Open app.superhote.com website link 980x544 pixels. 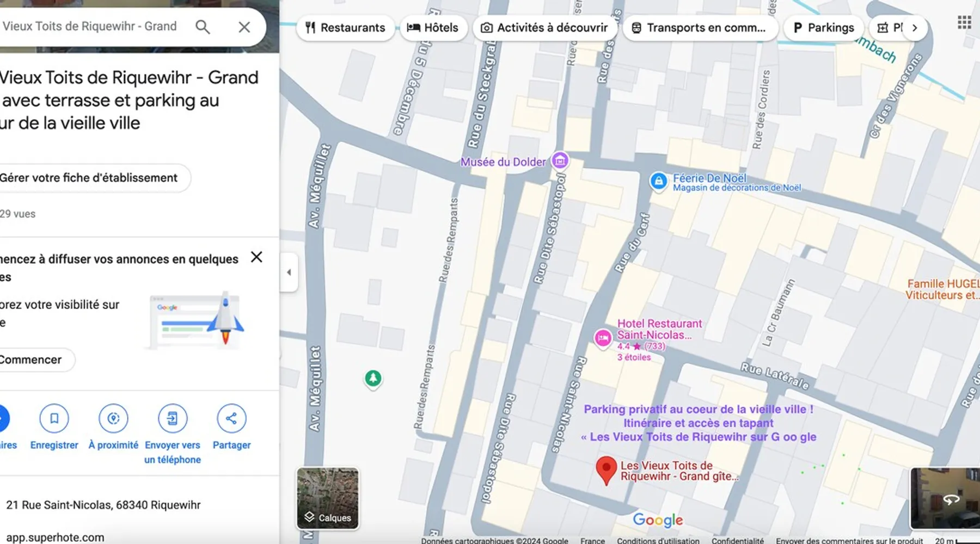[x=55, y=537]
